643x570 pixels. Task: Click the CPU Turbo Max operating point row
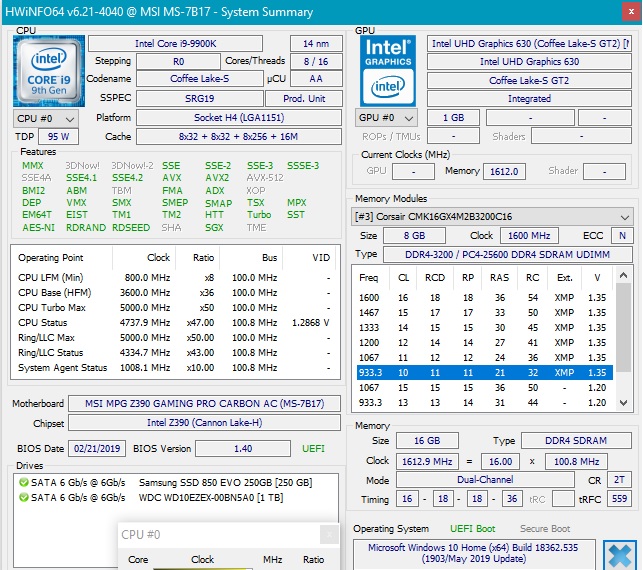point(174,308)
